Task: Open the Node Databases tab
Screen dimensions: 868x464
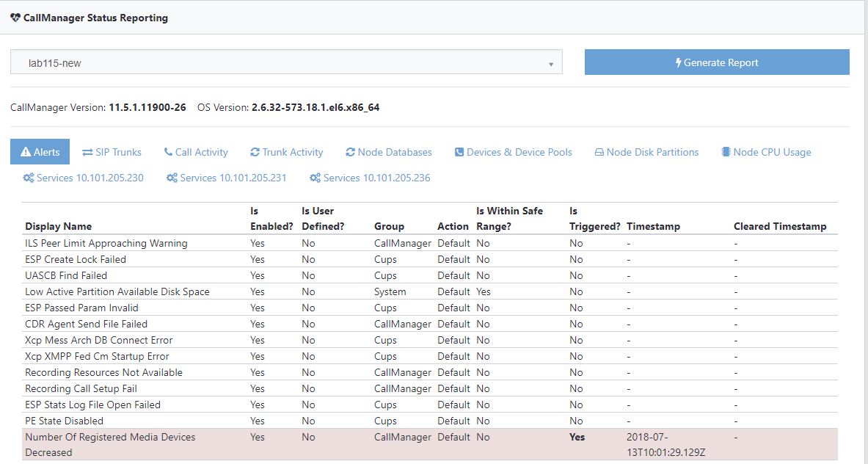Action: (389, 152)
